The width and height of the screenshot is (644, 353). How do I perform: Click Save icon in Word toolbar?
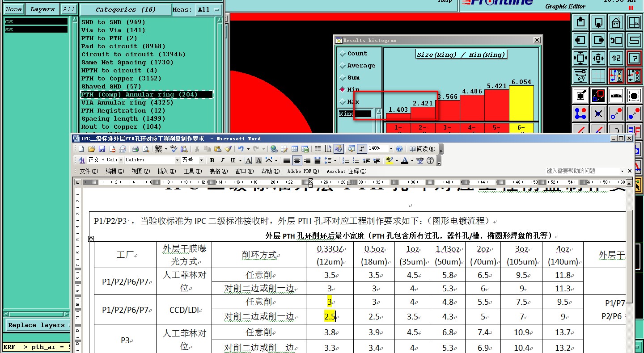[x=102, y=148]
